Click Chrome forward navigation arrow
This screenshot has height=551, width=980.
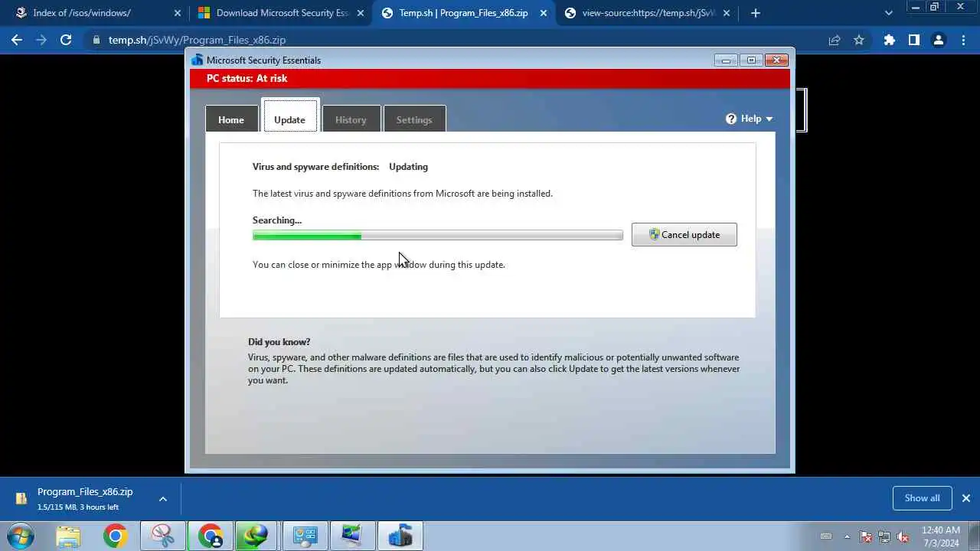pos(41,40)
